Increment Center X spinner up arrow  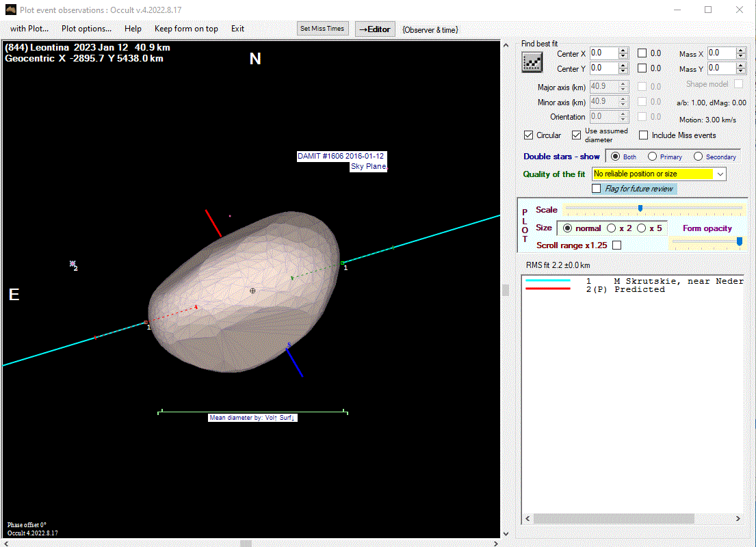(x=623, y=50)
